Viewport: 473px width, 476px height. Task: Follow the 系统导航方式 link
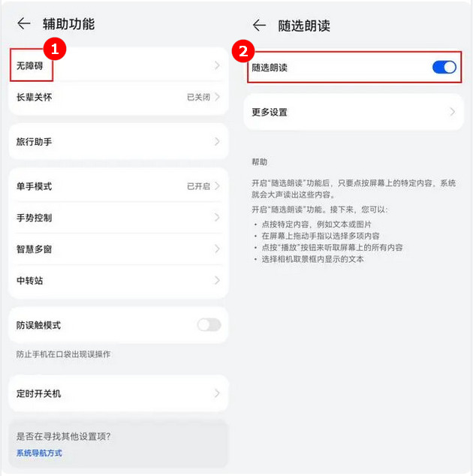[39, 453]
